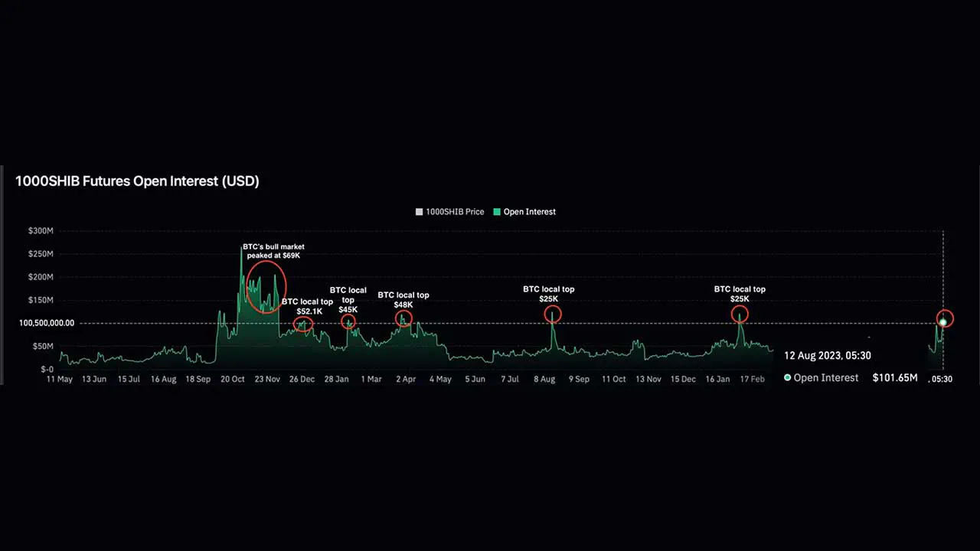This screenshot has height=551, width=980.
Task: Click the 26 Dec x-axis date
Action: pyautogui.click(x=302, y=379)
